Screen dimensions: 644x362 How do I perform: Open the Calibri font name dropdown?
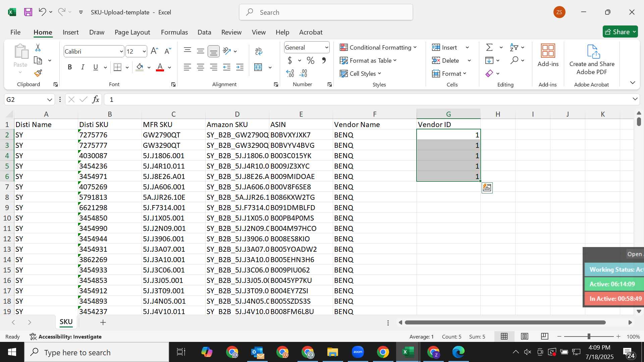pyautogui.click(x=121, y=51)
